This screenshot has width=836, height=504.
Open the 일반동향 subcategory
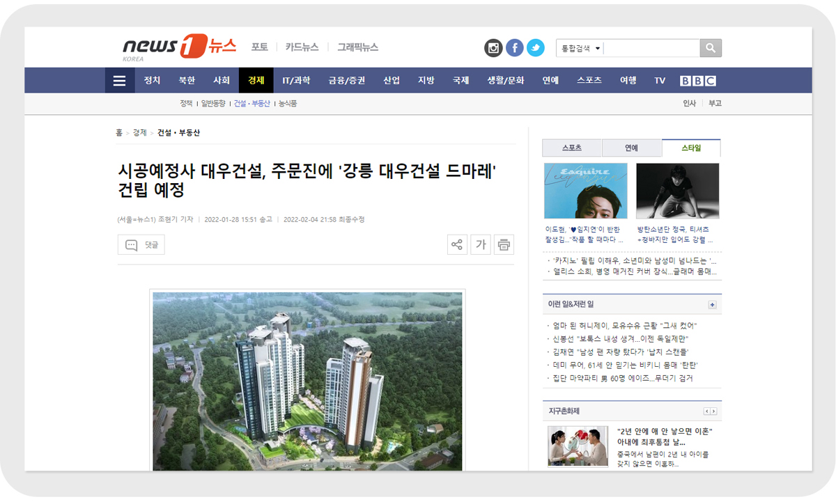213,104
